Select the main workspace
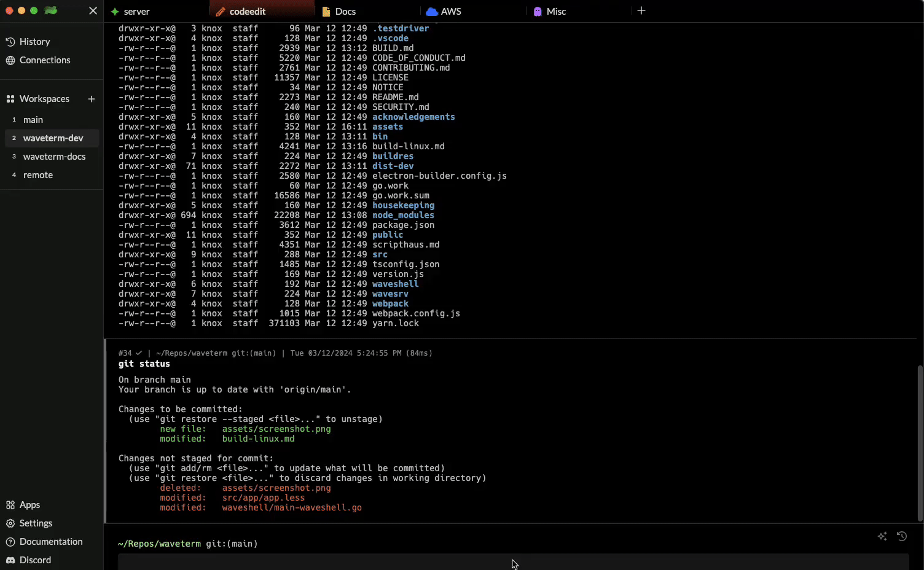924x570 pixels. click(x=52, y=120)
